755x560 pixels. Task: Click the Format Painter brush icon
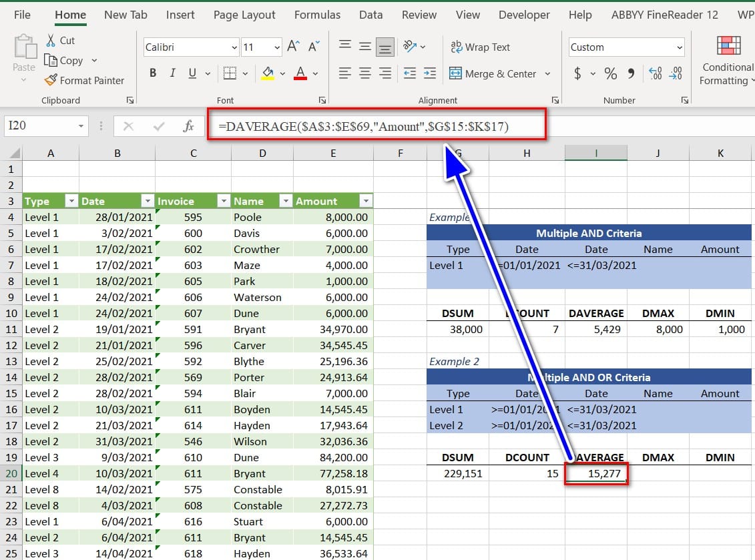click(51, 80)
